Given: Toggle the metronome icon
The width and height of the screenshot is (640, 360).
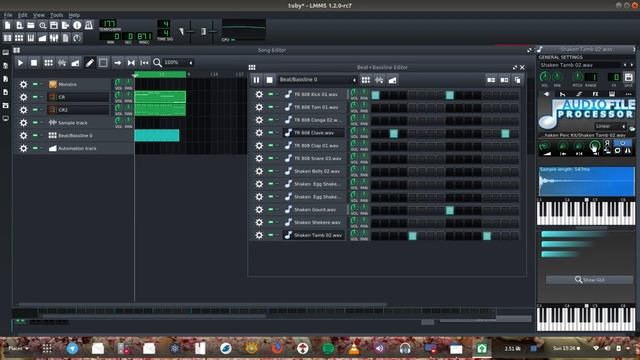Looking at the screenshot, I should [89, 25].
